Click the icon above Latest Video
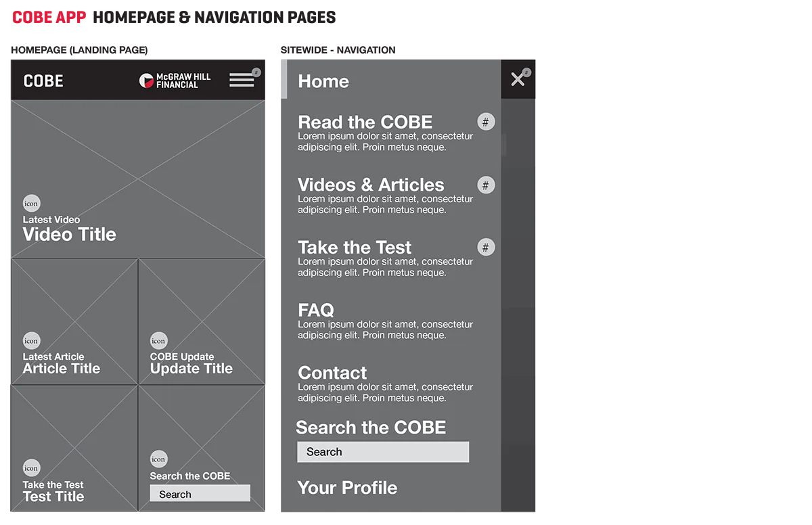The width and height of the screenshot is (812, 525). pyautogui.click(x=32, y=204)
